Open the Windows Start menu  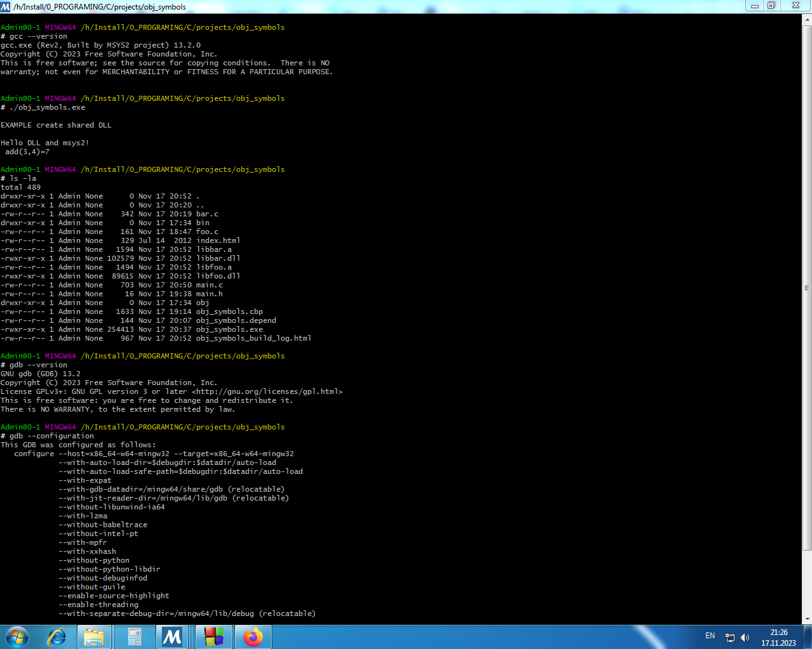(x=17, y=637)
